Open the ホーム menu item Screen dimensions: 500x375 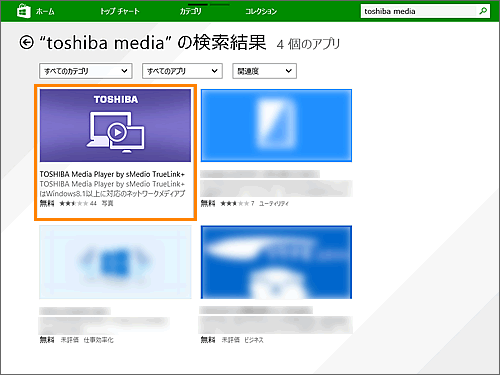point(45,11)
